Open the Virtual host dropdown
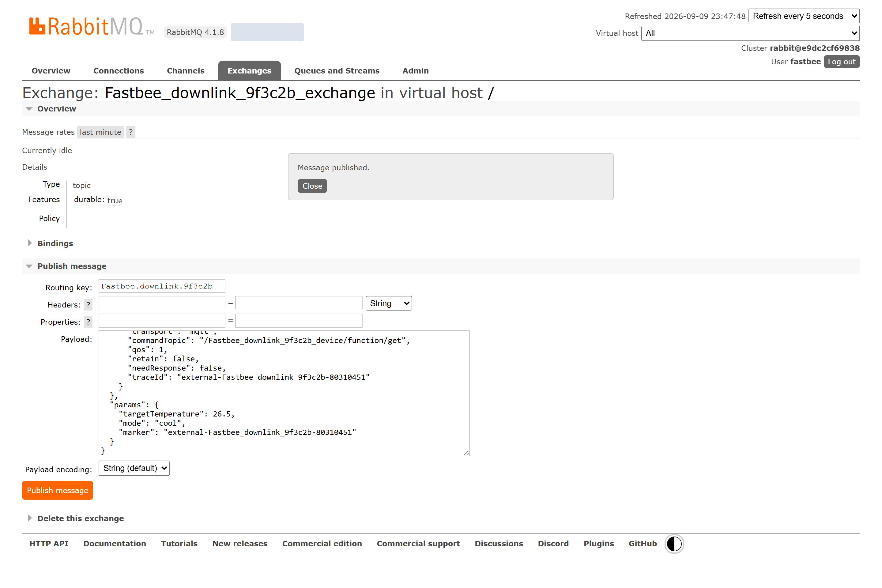 [750, 33]
